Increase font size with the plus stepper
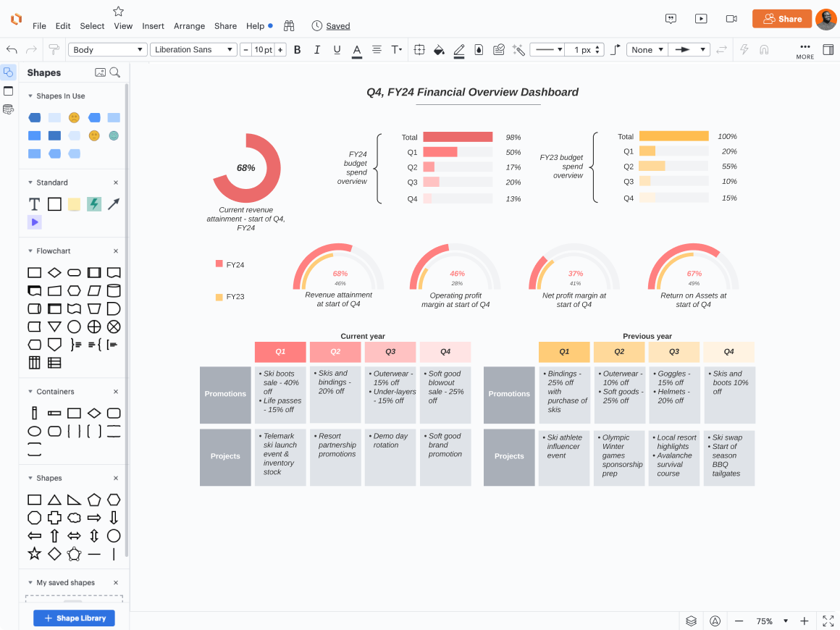Screen dimensions: 840x630 pos(280,49)
